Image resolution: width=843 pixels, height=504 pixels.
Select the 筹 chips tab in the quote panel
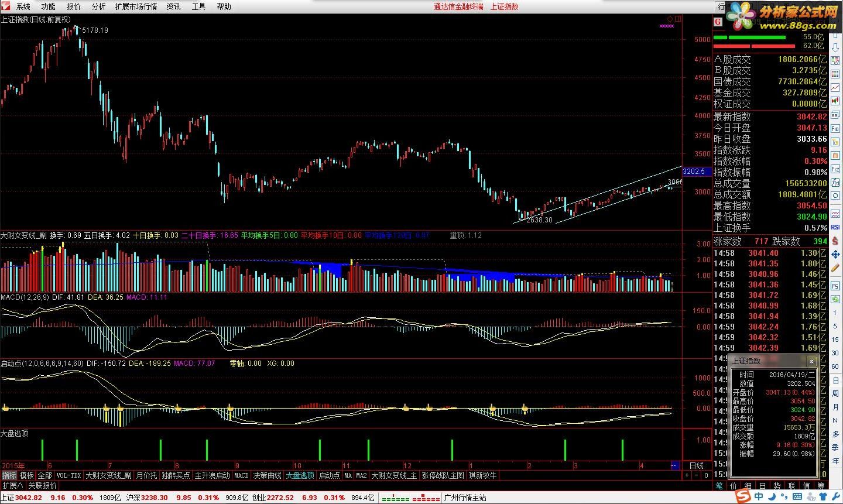point(821,486)
